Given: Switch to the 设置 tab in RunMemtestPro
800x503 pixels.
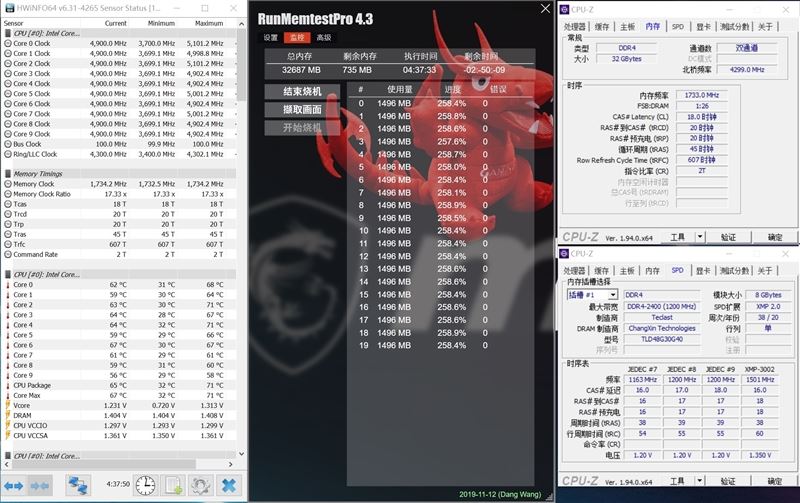Looking at the screenshot, I should [x=270, y=38].
